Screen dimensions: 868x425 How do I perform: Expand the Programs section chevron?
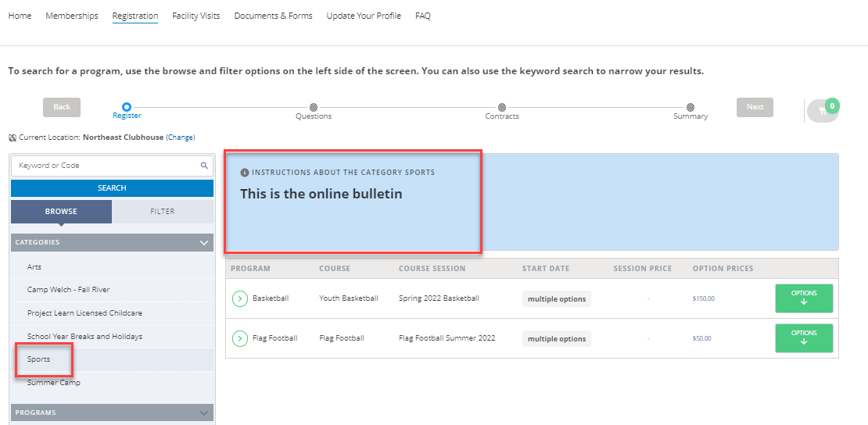(204, 412)
